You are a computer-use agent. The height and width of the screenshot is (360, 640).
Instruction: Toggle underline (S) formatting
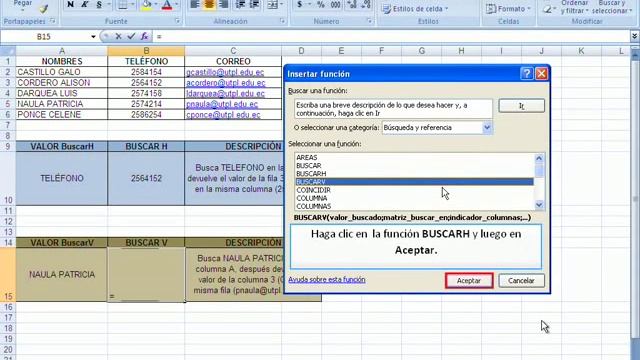tap(99, 4)
